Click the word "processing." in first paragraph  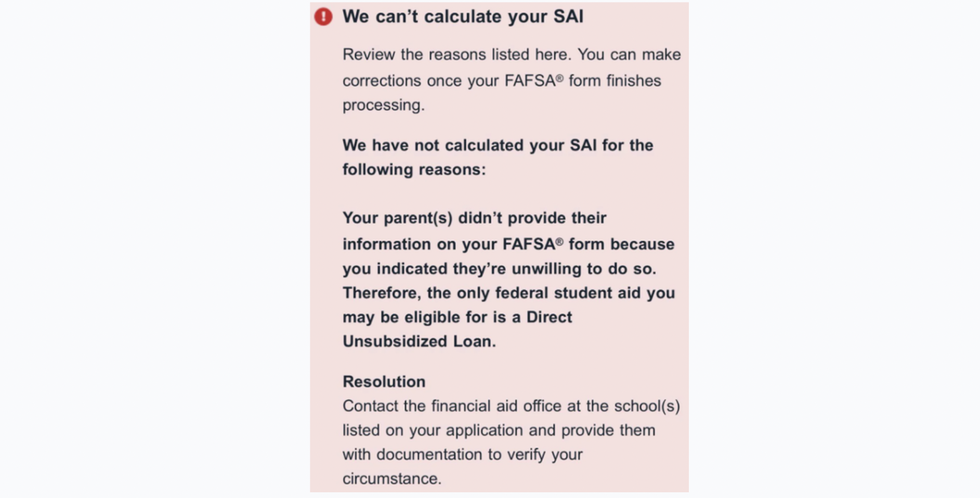(383, 105)
